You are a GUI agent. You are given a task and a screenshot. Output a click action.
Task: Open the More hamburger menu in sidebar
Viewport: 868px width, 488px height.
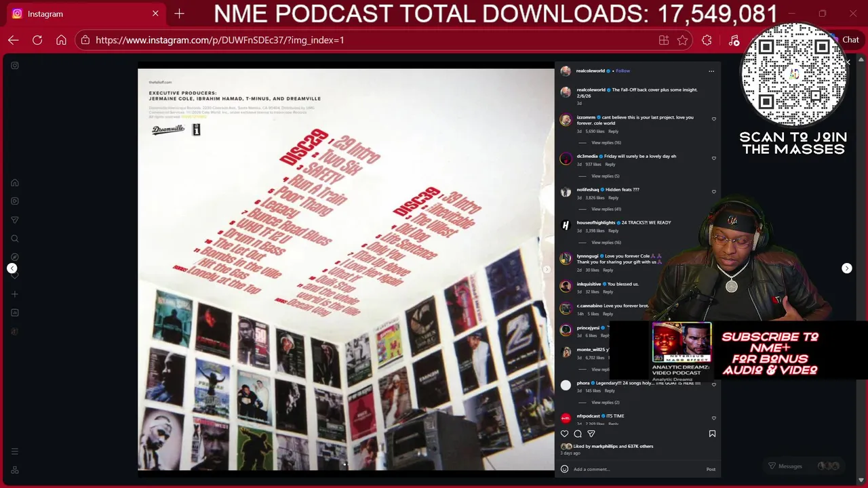[x=14, y=451]
